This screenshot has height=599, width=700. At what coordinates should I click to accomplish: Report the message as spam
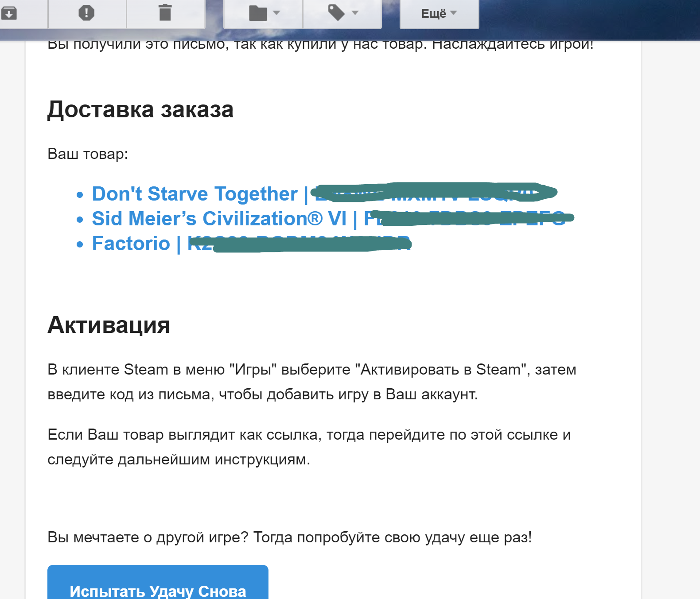coord(86,13)
